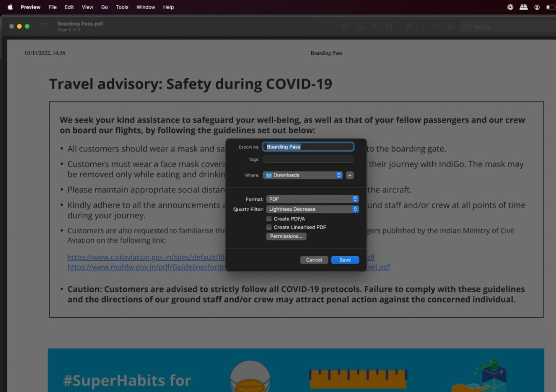Toggle control center in the menu bar
This screenshot has height=392, width=556.
pos(523,7)
